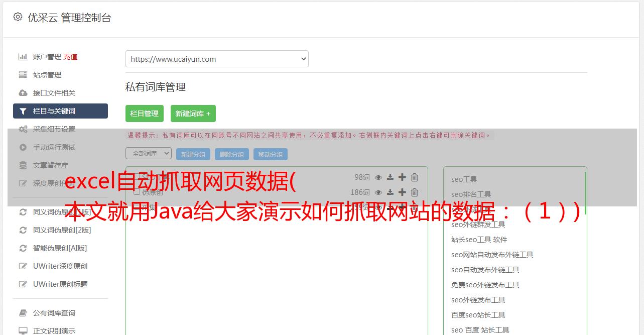Open the https://www.ucaiyun.com site dropdown
This screenshot has height=335, width=644.
(x=217, y=59)
